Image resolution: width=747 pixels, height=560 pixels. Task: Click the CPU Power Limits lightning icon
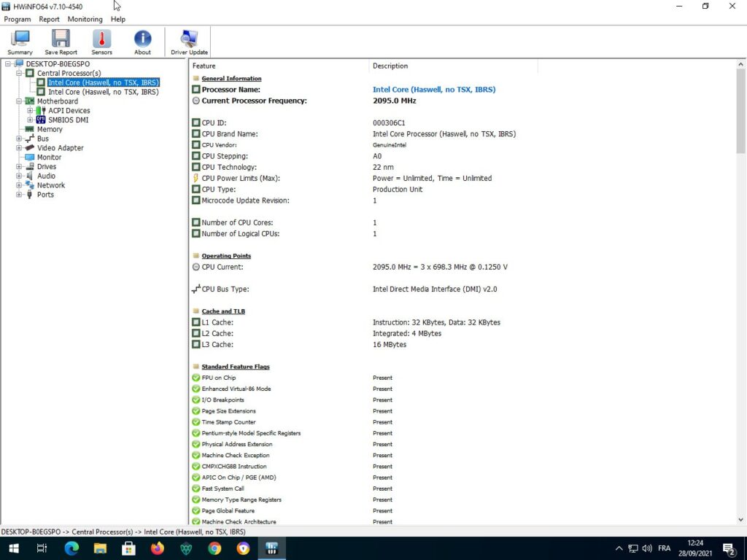point(196,178)
